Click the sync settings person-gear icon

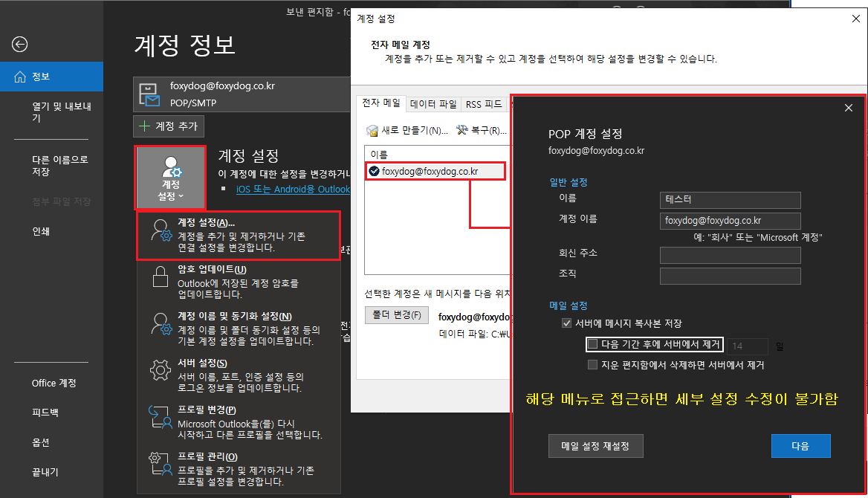161,324
